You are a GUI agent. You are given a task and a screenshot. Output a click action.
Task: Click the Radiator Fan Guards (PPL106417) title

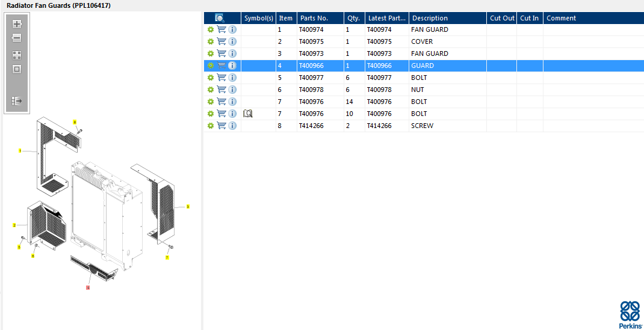coord(59,5)
